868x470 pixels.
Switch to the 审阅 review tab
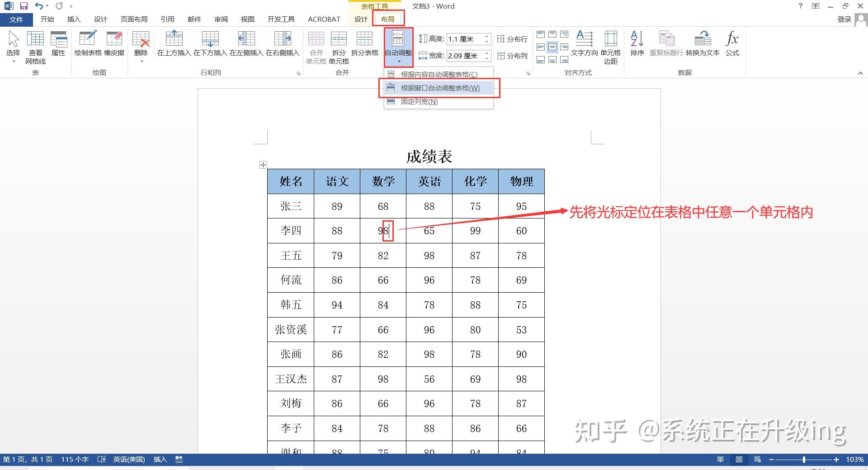tap(221, 19)
